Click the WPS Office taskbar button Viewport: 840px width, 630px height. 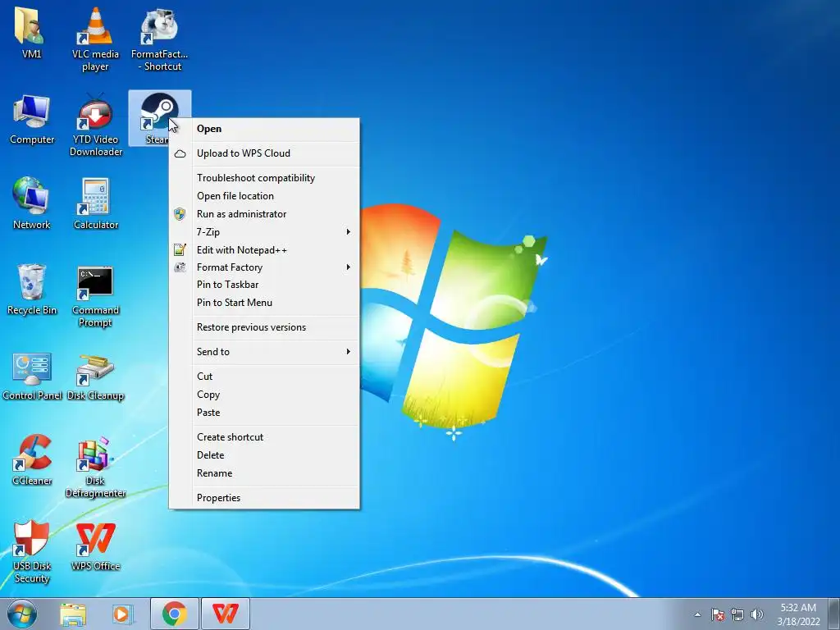point(225,614)
